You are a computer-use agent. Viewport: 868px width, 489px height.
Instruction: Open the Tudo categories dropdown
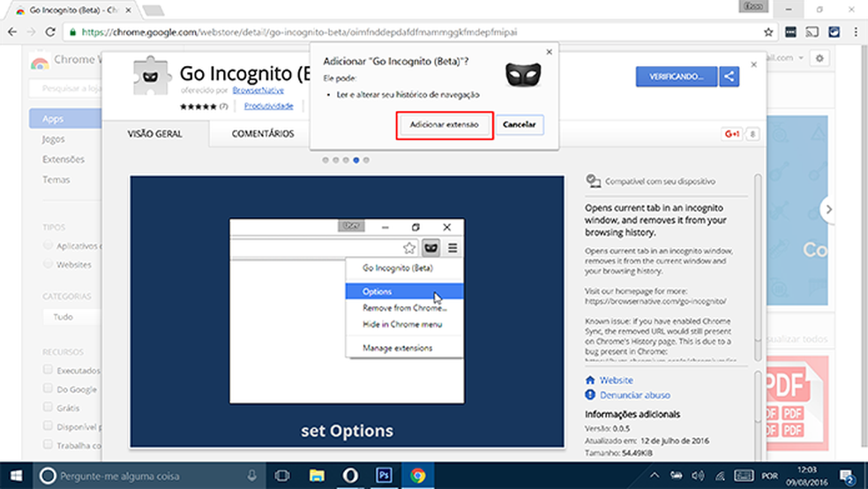72,317
